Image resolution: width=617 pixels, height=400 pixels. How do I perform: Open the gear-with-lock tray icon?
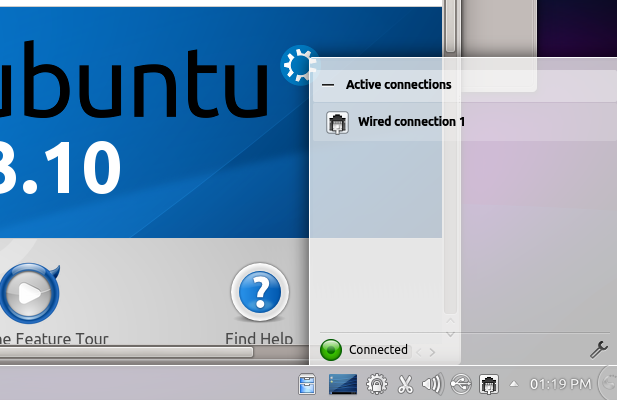tap(377, 384)
